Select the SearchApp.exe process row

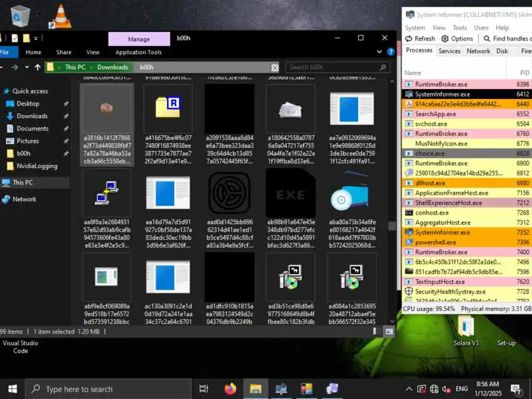(x=467, y=114)
